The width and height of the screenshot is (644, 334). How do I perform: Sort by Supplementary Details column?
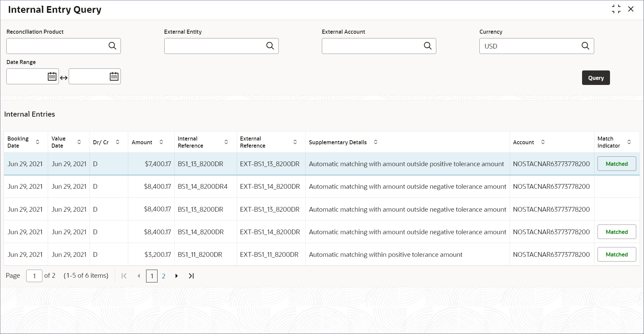376,142
